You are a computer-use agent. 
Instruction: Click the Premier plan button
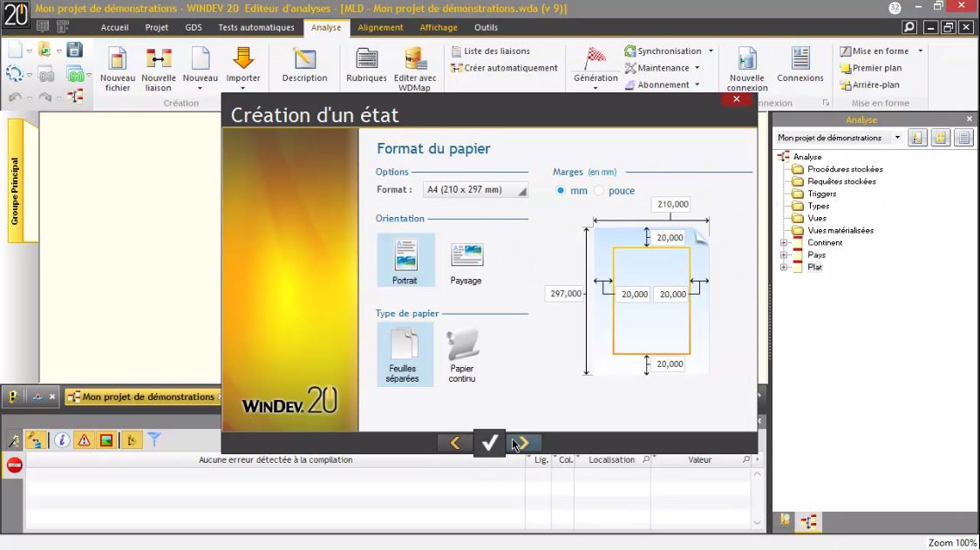point(871,67)
